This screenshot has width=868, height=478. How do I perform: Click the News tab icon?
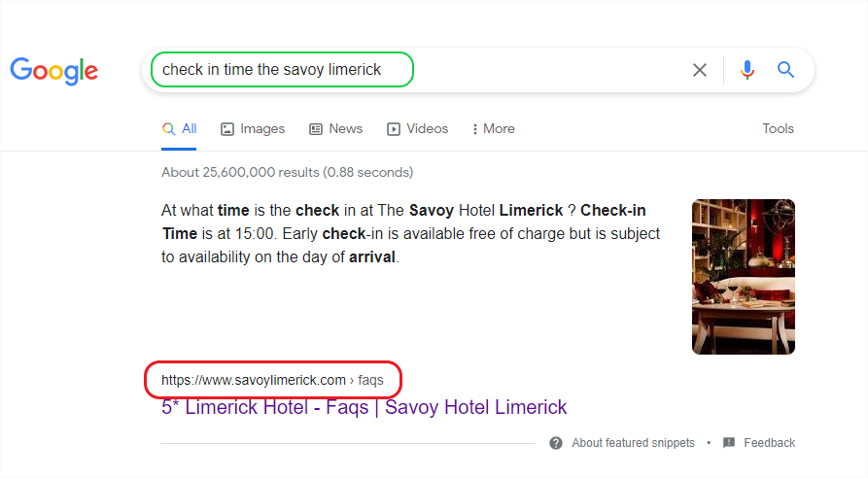316,129
